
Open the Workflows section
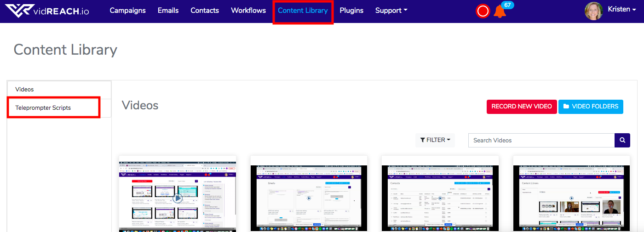[248, 11]
